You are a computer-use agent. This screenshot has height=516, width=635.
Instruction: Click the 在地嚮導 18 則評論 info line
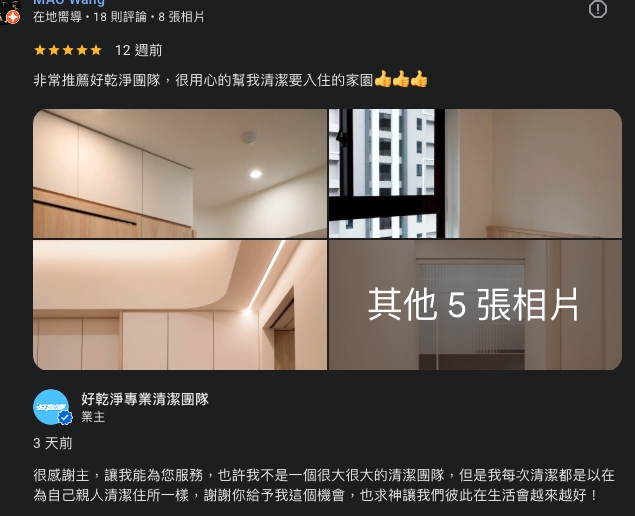[119, 17]
